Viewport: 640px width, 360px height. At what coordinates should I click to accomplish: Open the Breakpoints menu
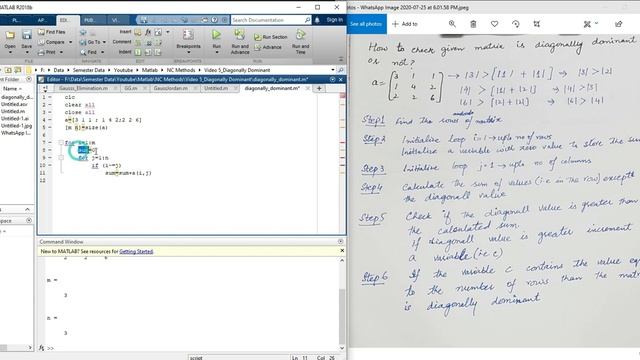tap(189, 42)
